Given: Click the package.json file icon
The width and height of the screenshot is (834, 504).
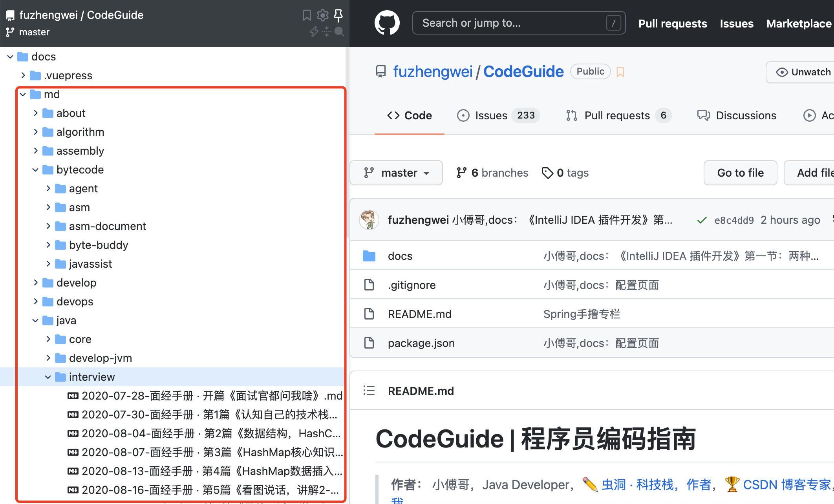Looking at the screenshot, I should coord(369,343).
